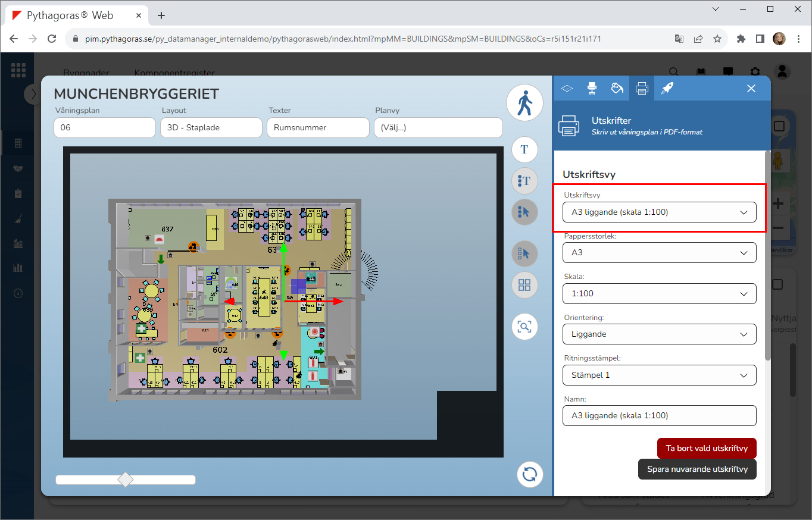Switch to the printer Utskrifter tab
The height and width of the screenshot is (520, 812).
pyautogui.click(x=642, y=88)
